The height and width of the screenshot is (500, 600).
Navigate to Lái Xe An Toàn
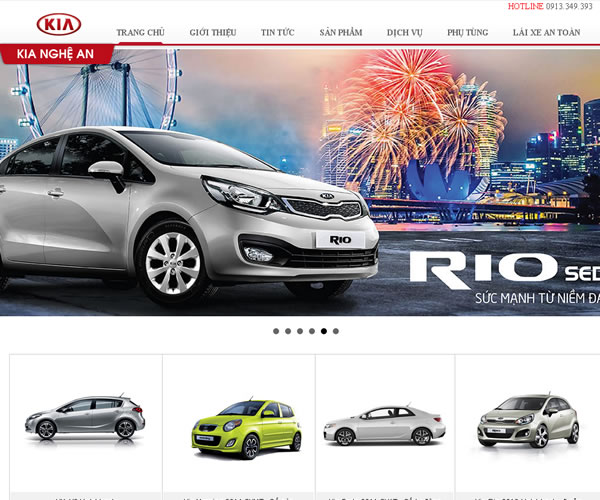[546, 32]
